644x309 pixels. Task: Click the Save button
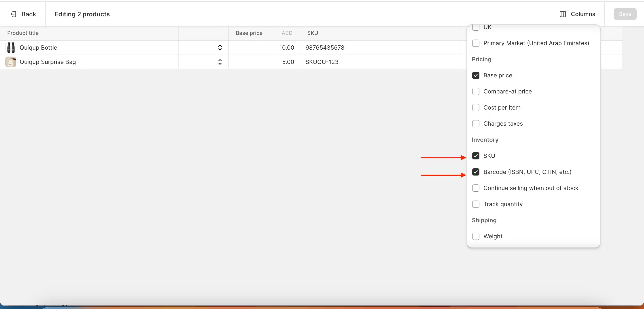(625, 14)
